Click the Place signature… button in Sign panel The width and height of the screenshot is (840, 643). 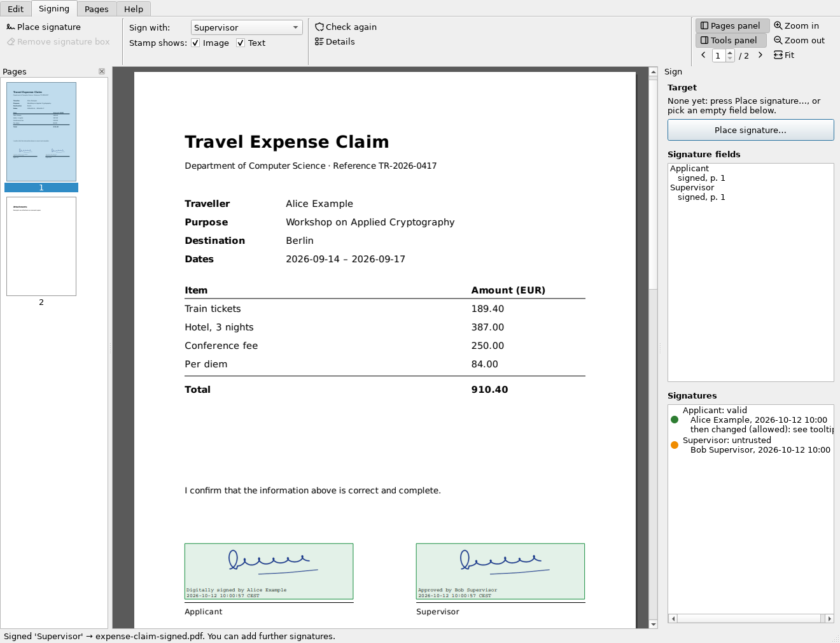point(751,130)
